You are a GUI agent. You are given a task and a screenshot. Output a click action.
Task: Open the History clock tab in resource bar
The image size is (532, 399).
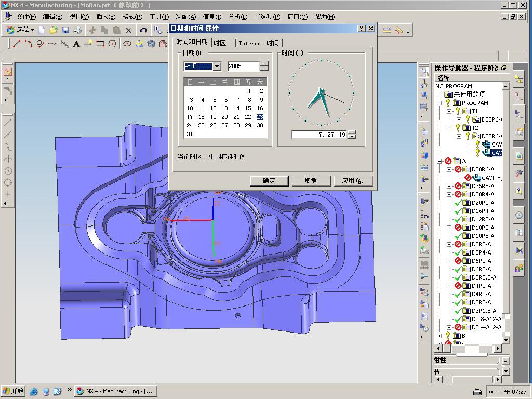(x=518, y=215)
